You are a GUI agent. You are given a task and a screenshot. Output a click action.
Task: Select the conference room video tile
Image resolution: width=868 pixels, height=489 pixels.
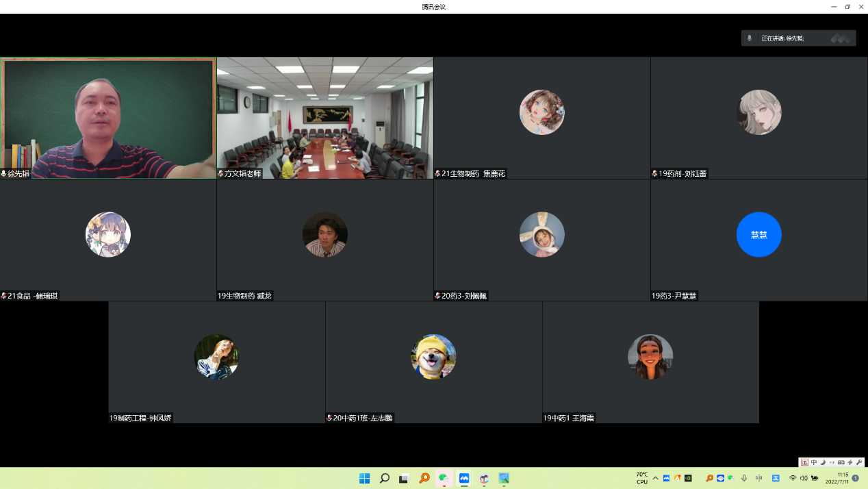(324, 117)
